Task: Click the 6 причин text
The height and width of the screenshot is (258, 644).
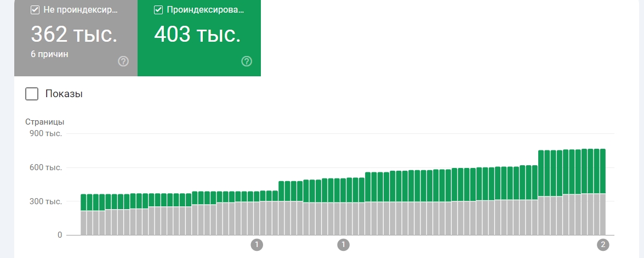Action: pyautogui.click(x=49, y=54)
